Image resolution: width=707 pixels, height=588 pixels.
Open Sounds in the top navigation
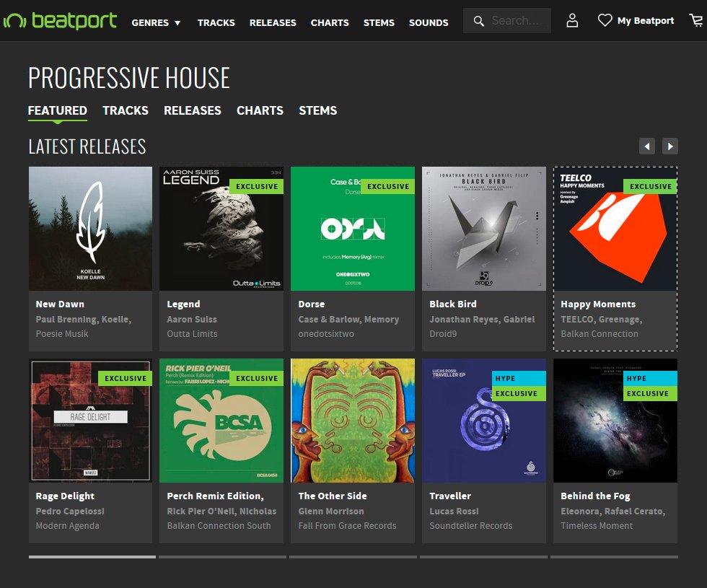tap(429, 22)
